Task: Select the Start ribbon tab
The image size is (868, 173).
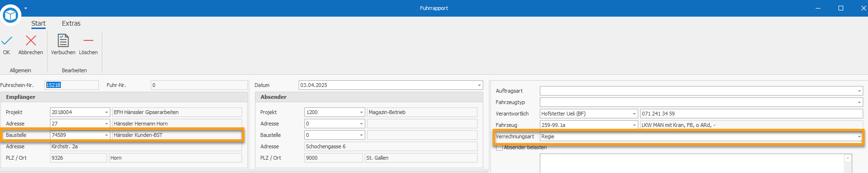Action: tap(39, 23)
